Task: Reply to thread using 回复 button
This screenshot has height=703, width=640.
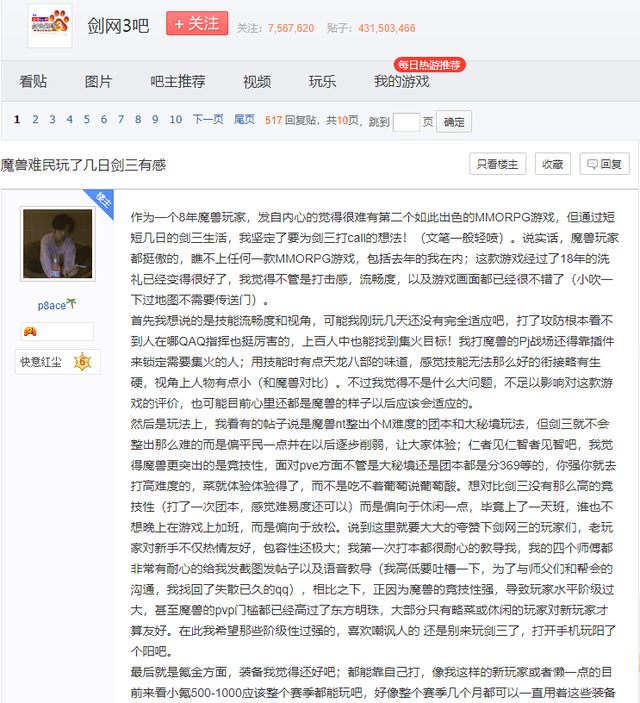Action: 604,164
